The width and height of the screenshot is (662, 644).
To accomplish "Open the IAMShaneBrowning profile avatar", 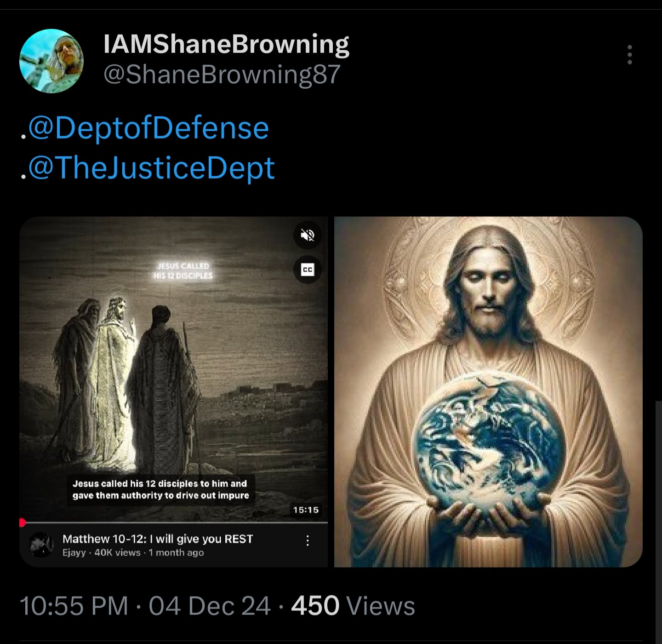I will point(51,61).
